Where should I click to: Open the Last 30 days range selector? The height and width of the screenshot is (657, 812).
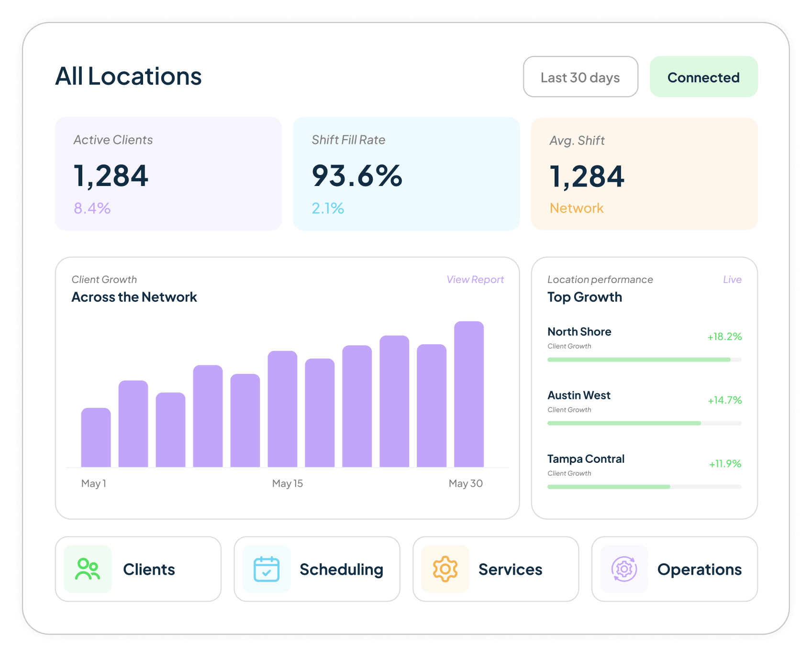[580, 77]
